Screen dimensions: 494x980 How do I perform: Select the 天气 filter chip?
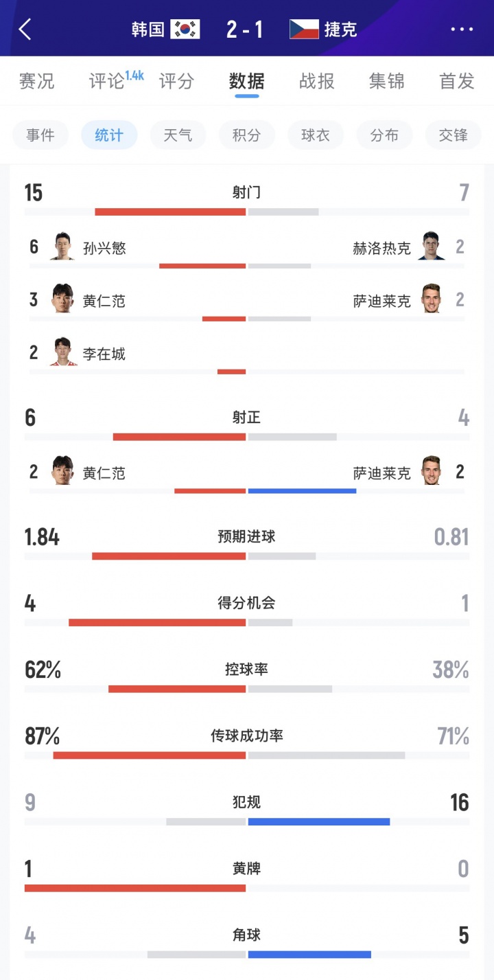pos(178,135)
